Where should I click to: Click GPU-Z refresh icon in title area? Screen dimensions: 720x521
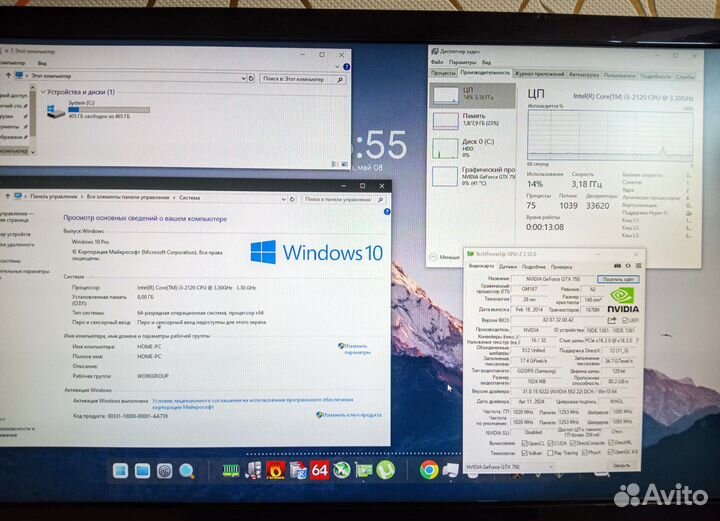tap(628, 266)
